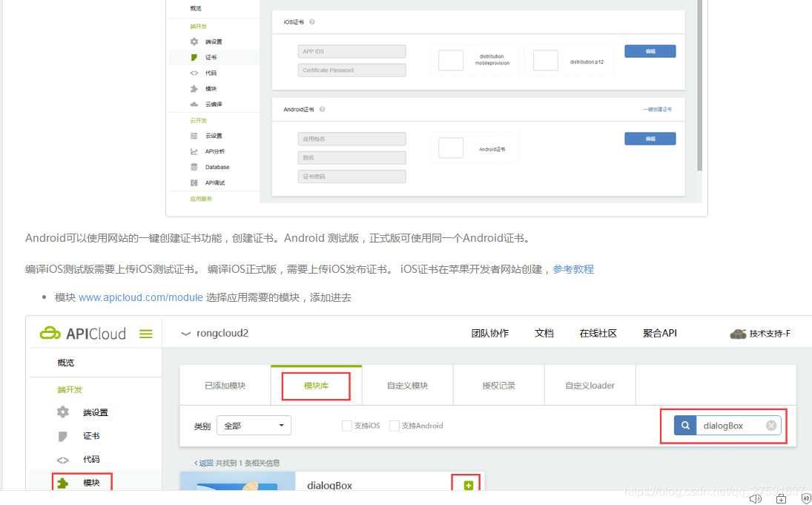Click the 编辑 button for iOS证书
Image resolution: width=812 pixels, height=505 pixels.
click(650, 51)
